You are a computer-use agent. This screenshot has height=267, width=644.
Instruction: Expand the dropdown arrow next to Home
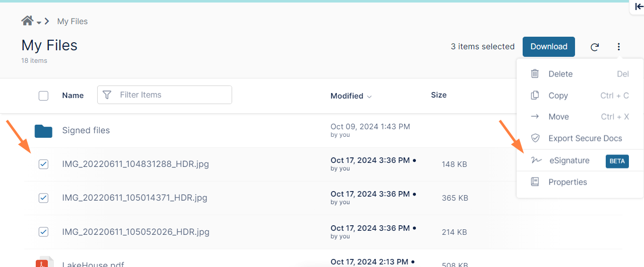pyautogui.click(x=39, y=23)
